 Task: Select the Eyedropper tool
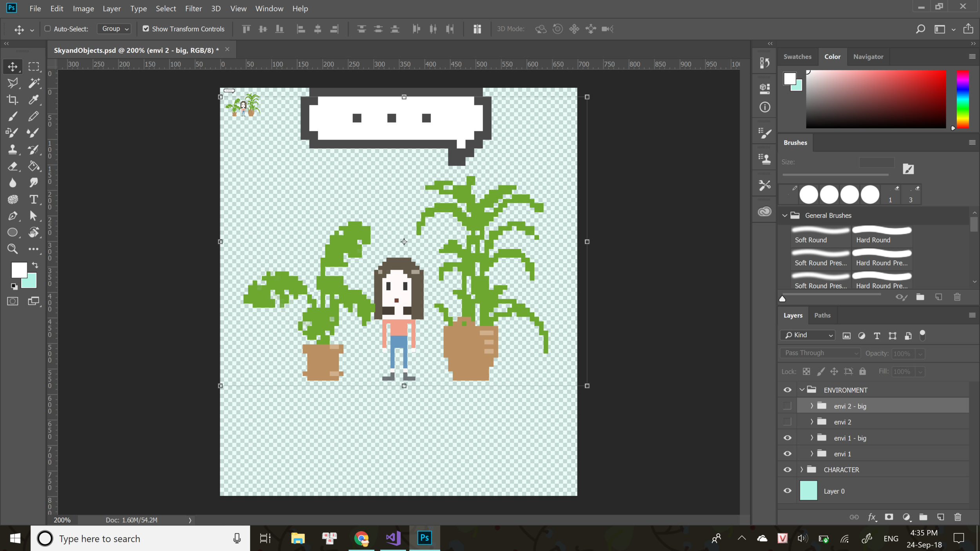click(x=34, y=100)
